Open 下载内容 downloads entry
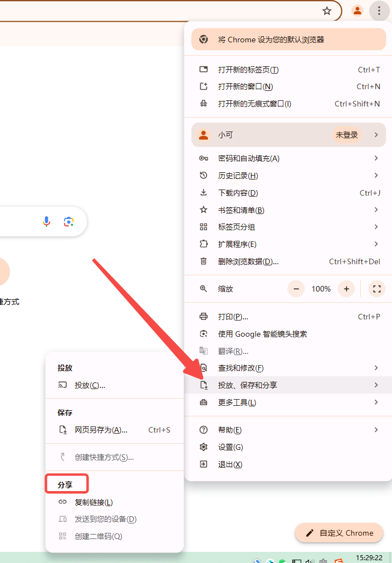392x563 pixels. 288,193
